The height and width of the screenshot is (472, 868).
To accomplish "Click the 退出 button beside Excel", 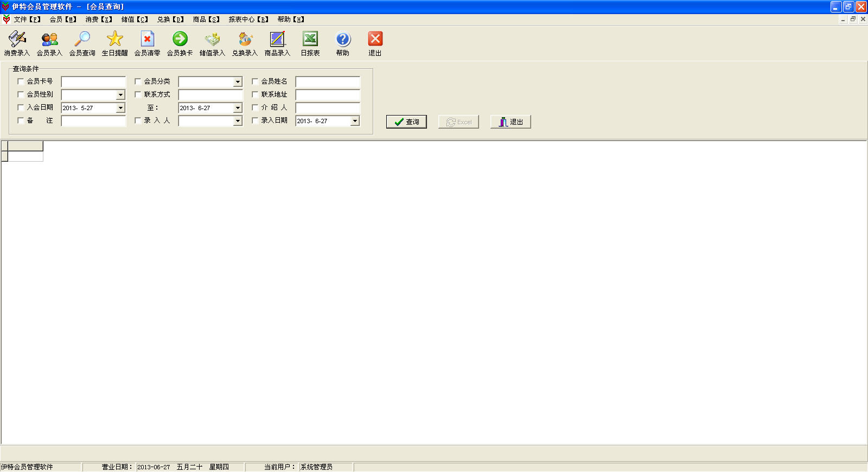I will click(x=510, y=122).
